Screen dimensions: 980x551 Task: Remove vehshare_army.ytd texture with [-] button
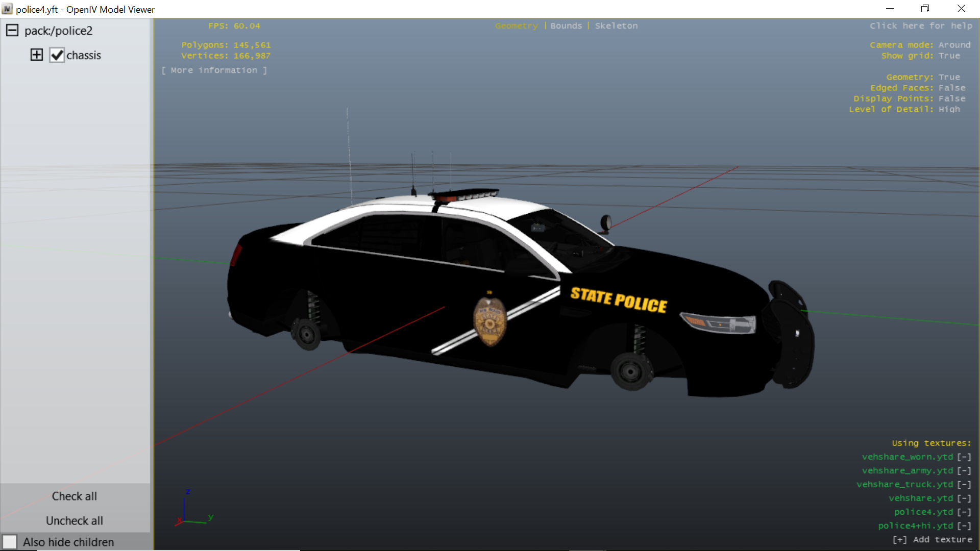point(964,471)
